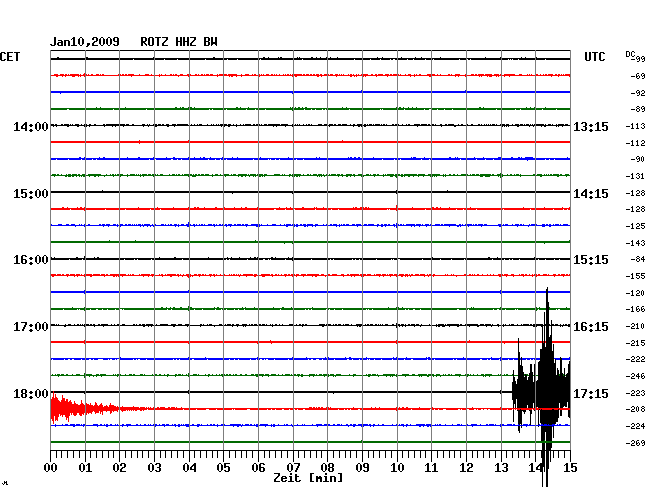Click the DC value -69

tap(638, 76)
